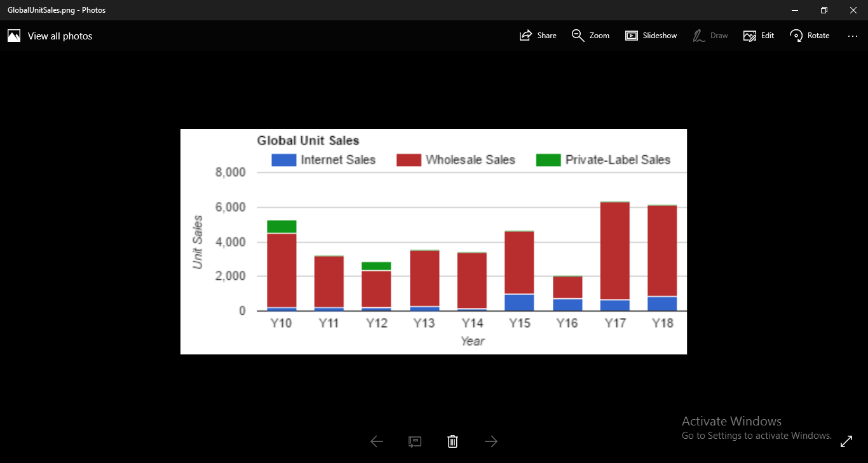Viewport: 868px width, 463px height.
Task: Open the Add to album icon near the trash
Action: [414, 441]
